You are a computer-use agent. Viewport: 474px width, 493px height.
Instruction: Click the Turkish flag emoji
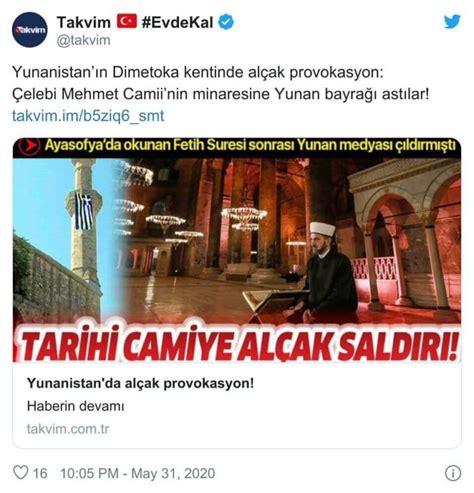point(126,21)
